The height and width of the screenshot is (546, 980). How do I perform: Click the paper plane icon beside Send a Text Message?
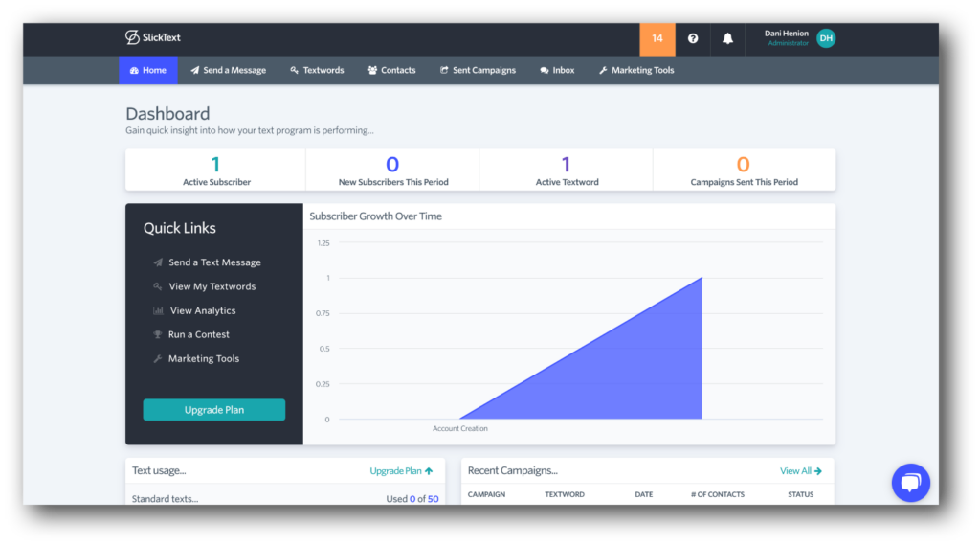158,262
